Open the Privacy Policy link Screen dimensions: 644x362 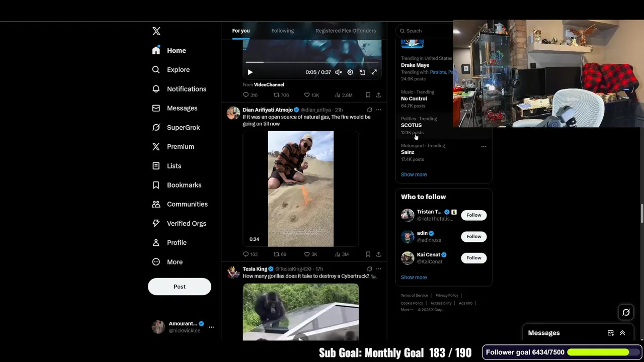pos(447,296)
